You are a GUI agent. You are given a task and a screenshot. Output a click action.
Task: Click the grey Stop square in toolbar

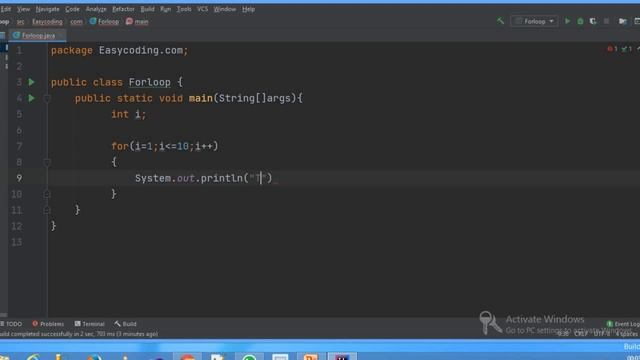[606, 21]
